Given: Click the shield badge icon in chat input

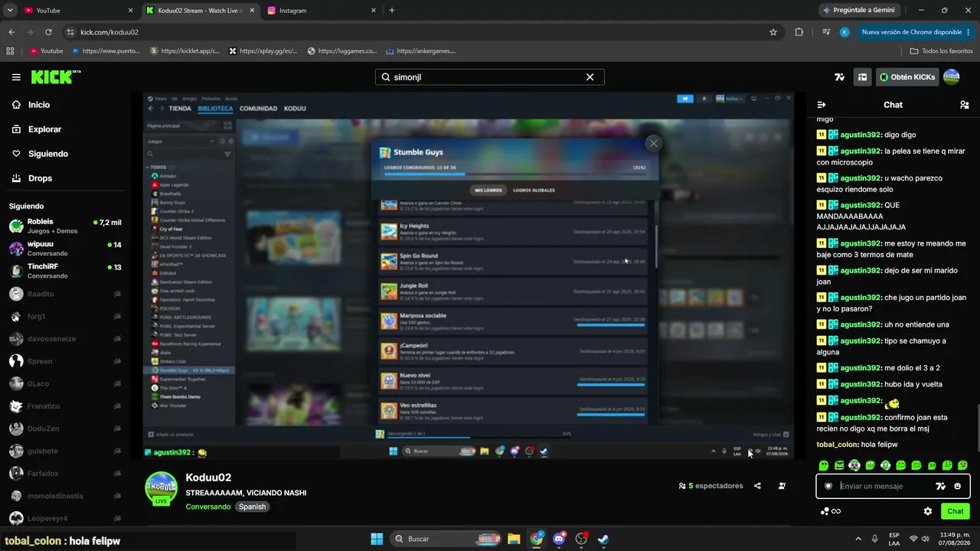Looking at the screenshot, I should pos(828,486).
